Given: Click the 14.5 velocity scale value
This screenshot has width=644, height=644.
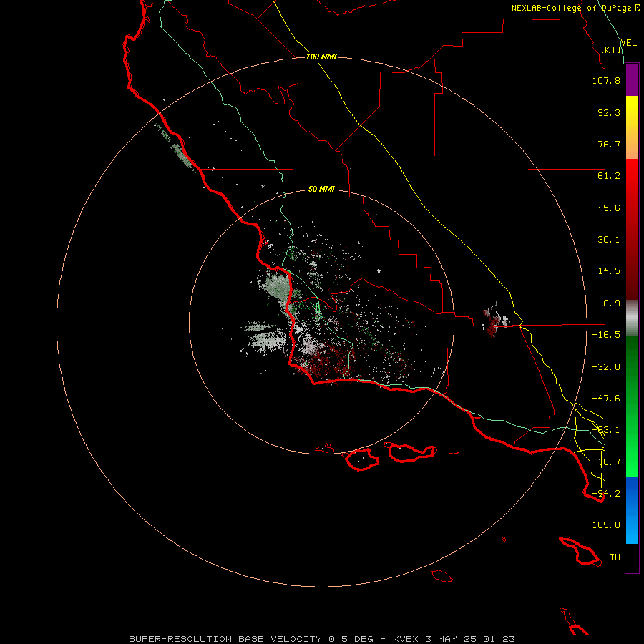Looking at the screenshot, I should (x=609, y=271).
